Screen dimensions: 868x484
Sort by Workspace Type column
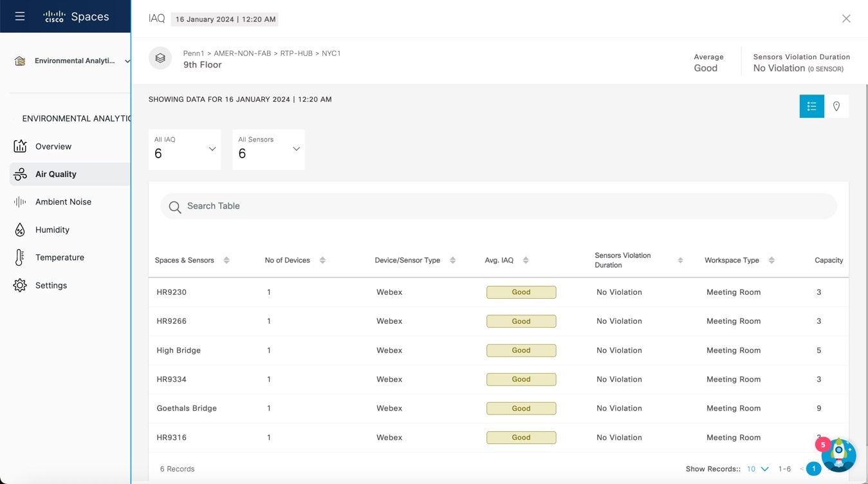tap(771, 260)
